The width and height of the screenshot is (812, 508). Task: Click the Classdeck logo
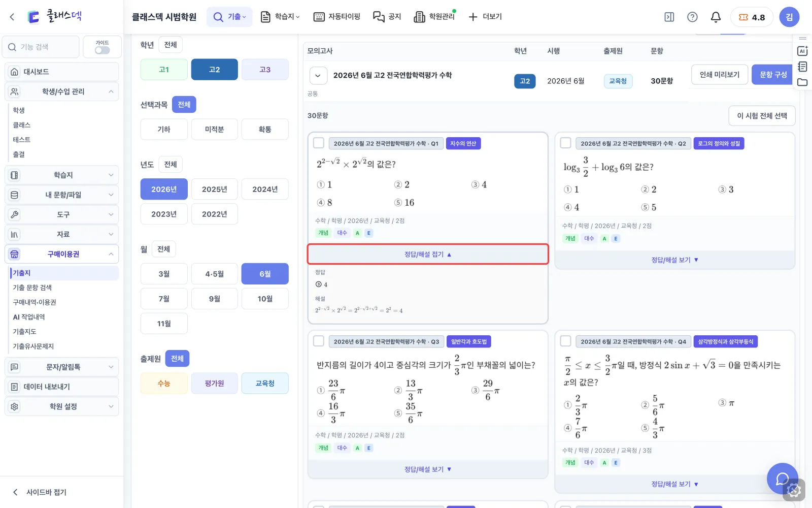point(54,16)
